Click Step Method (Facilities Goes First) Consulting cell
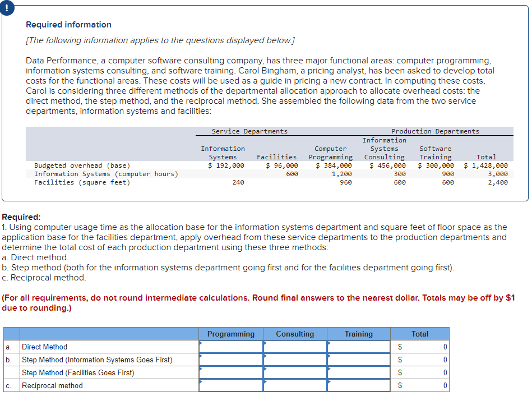 pyautogui.click(x=295, y=372)
